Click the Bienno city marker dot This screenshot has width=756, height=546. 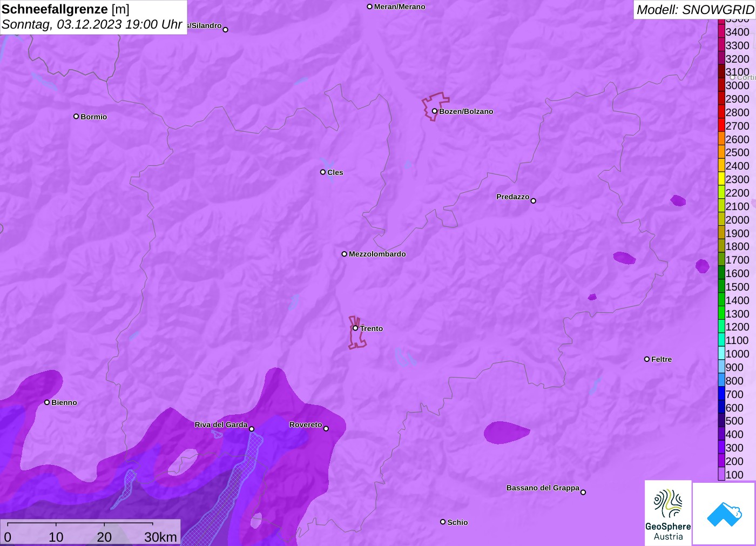point(47,402)
